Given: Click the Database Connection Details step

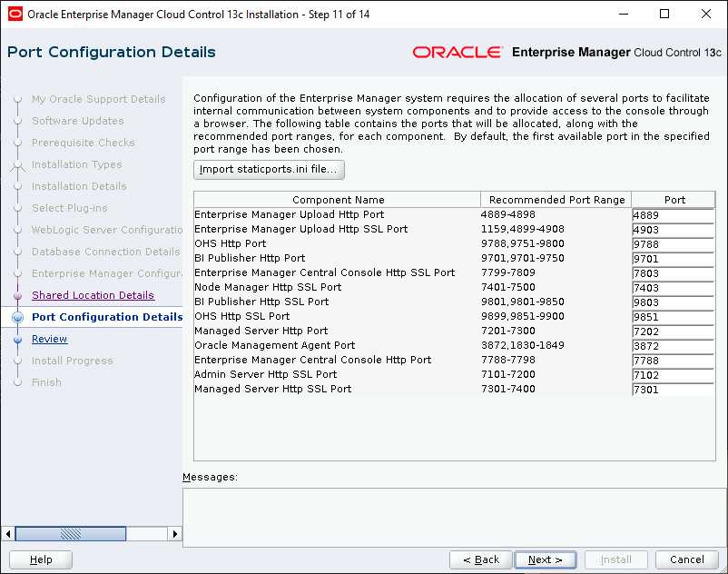Looking at the screenshot, I should pyautogui.click(x=105, y=252).
